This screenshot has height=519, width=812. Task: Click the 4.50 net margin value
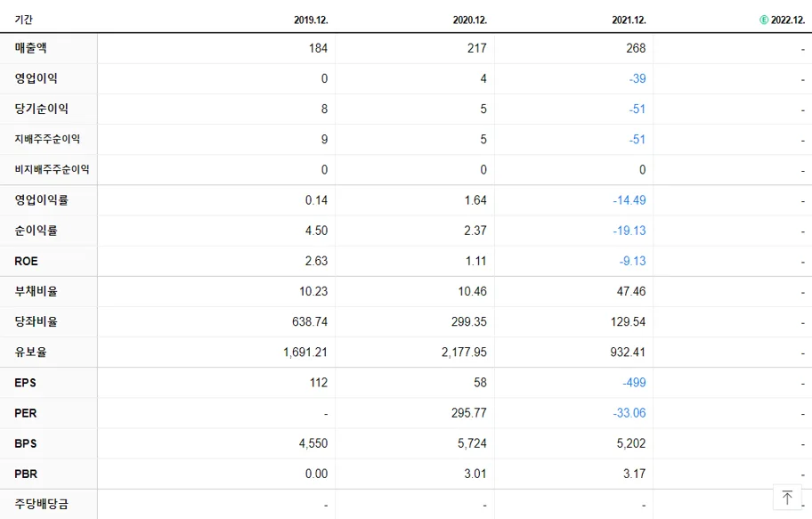[316, 231]
